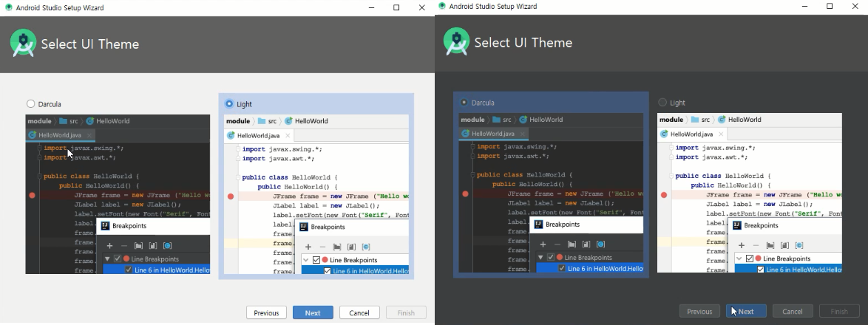Image resolution: width=868 pixels, height=325 pixels.
Task: Click the Light preview thumbnail in the dark window
Action: [x=750, y=193]
